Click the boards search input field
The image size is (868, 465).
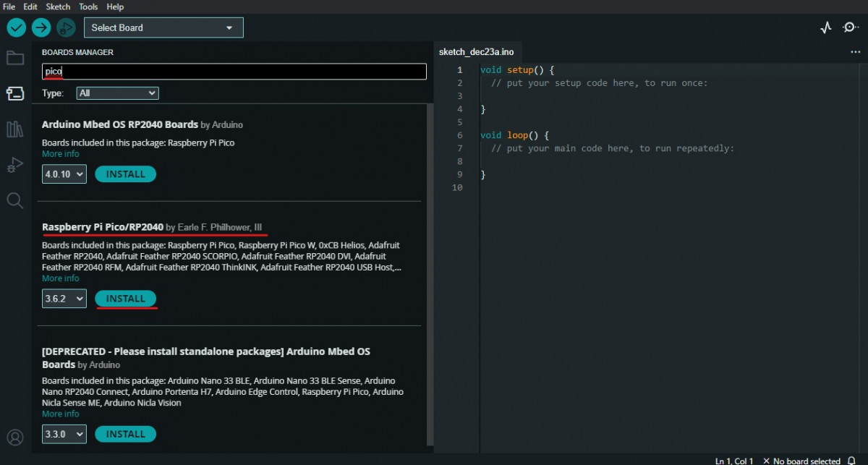(234, 72)
